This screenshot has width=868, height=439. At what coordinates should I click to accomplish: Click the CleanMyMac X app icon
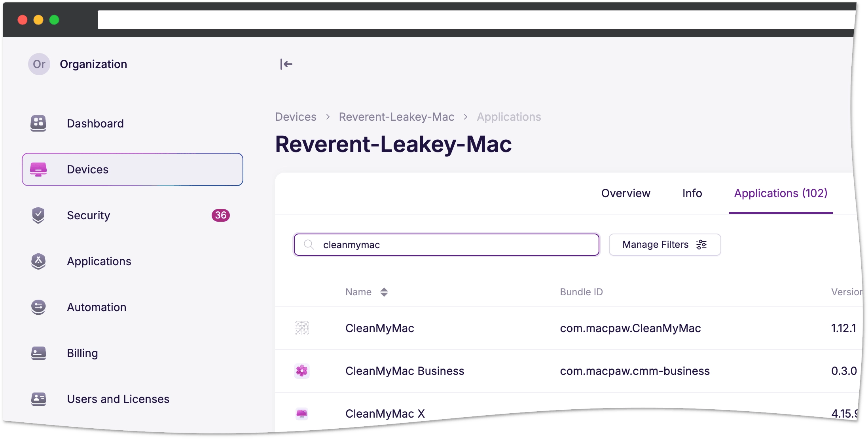point(302,414)
